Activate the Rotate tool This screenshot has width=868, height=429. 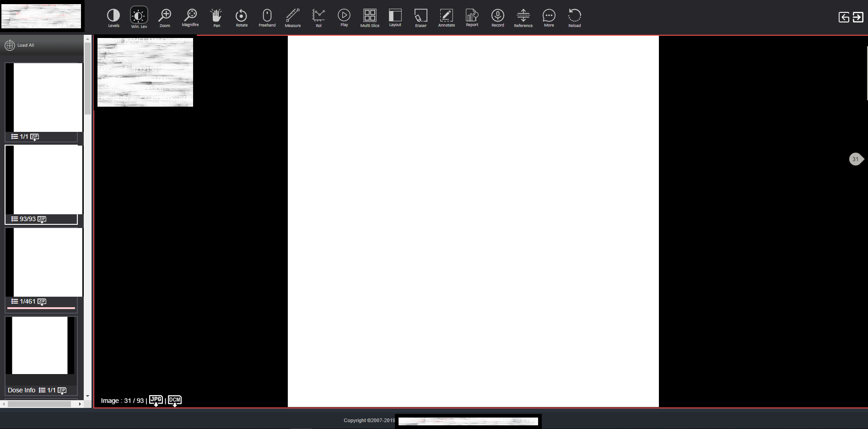(x=241, y=16)
